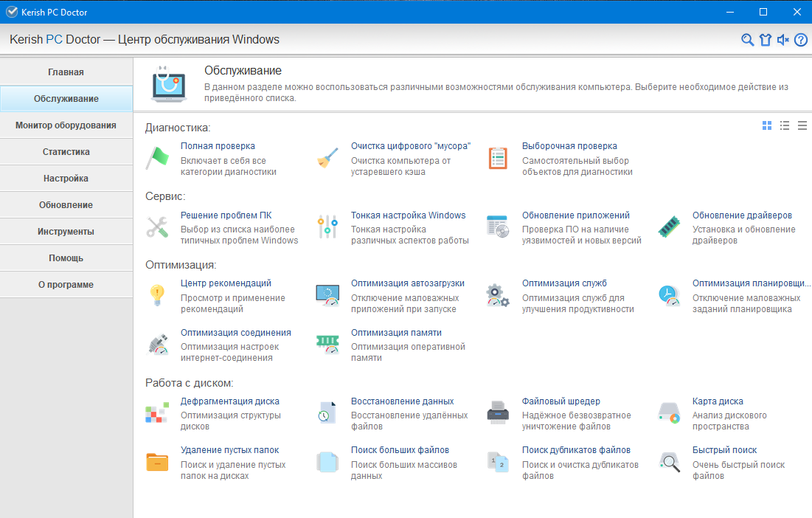The image size is (812, 518).
Task: Click the clipboard icon for Выборочная проверка
Action: pos(498,158)
